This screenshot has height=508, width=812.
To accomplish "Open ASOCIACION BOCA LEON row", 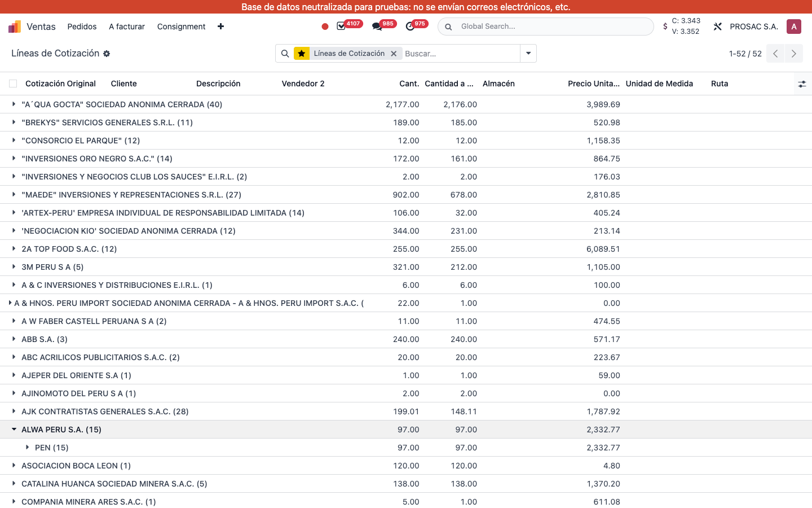I will (406, 466).
